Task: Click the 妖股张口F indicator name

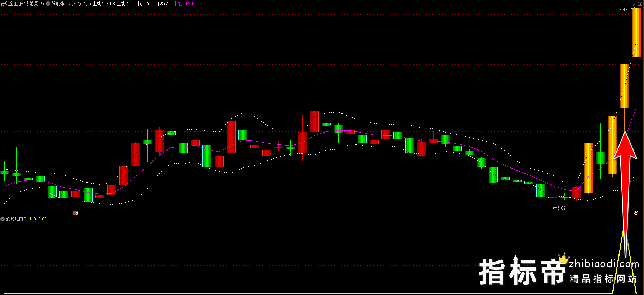Action: [x=16, y=219]
